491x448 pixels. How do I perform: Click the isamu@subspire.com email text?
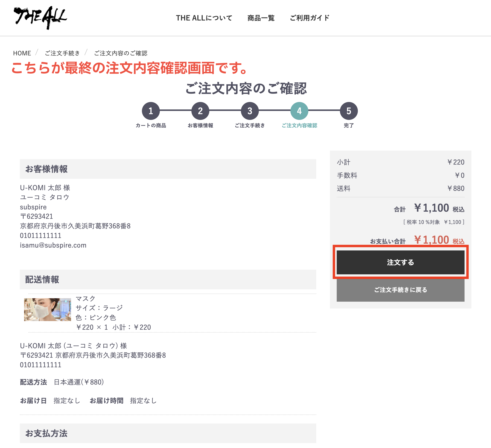tap(53, 245)
